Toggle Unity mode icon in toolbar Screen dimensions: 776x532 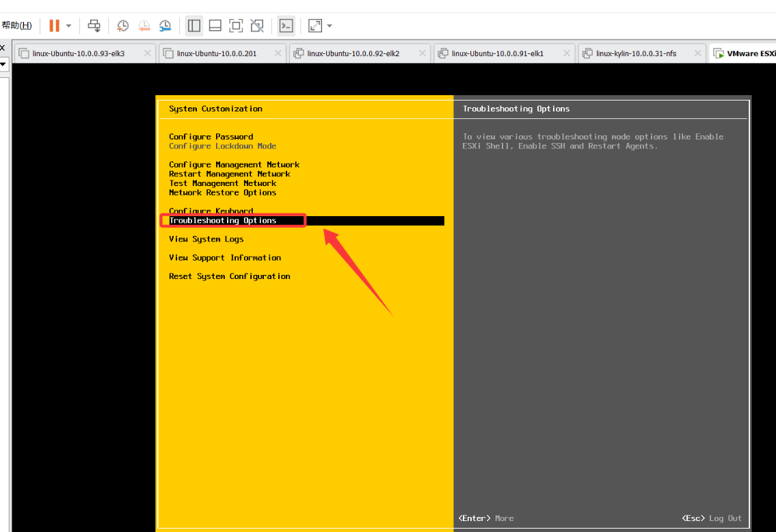pyautogui.click(x=257, y=26)
